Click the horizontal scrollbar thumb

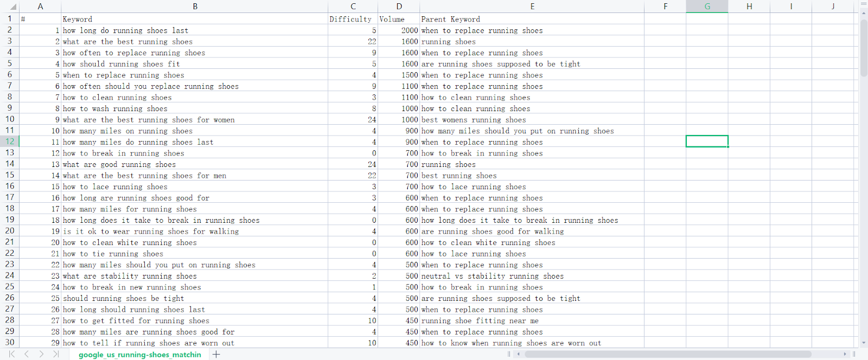pyautogui.click(x=667, y=354)
